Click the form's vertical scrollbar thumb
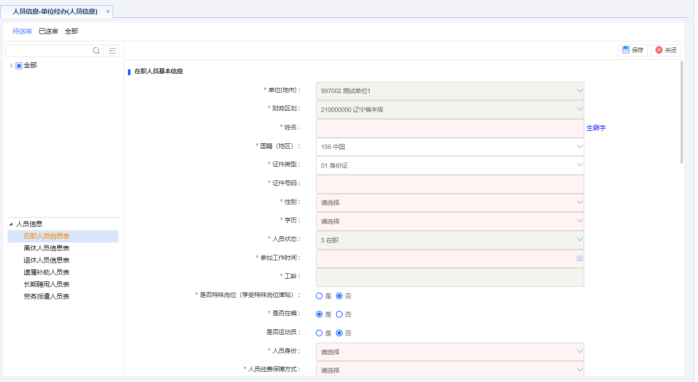 point(681,113)
